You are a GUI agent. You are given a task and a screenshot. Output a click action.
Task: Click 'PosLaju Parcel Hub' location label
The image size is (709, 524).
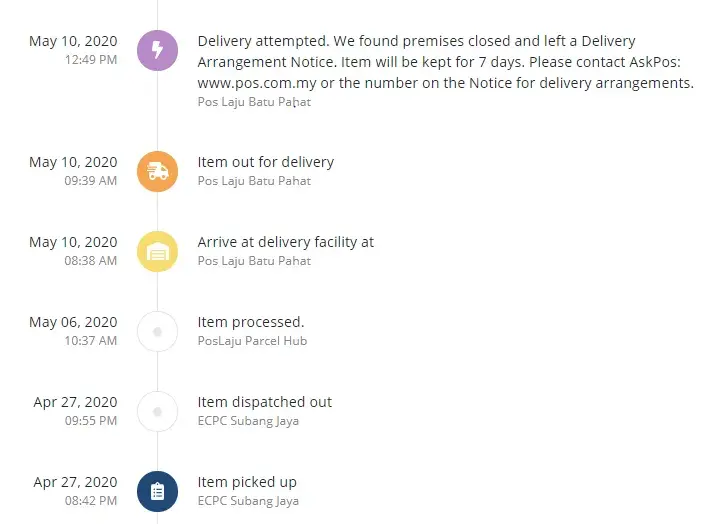[252, 341]
